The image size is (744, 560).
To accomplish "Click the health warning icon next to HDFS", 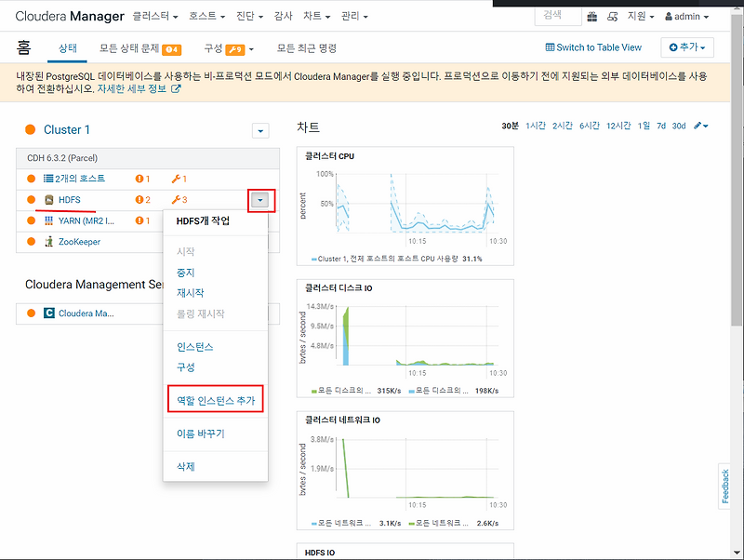I will pos(139,199).
